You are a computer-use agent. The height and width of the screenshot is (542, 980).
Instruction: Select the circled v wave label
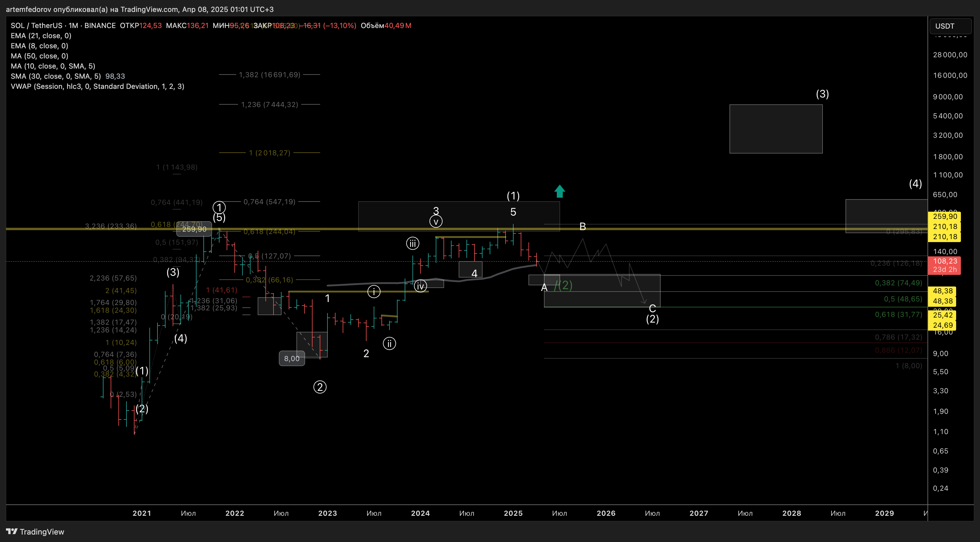coord(436,222)
